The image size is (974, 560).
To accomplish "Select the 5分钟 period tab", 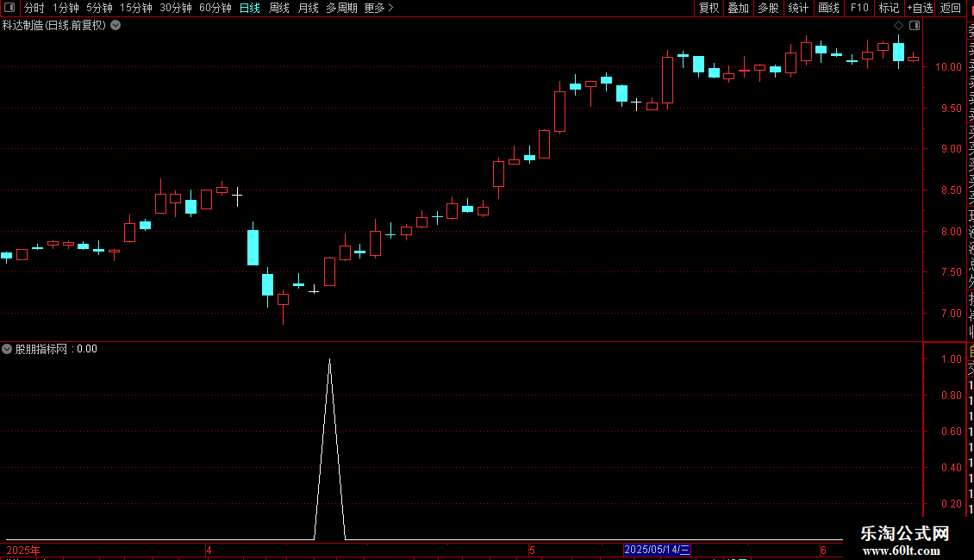I will 99,8.
